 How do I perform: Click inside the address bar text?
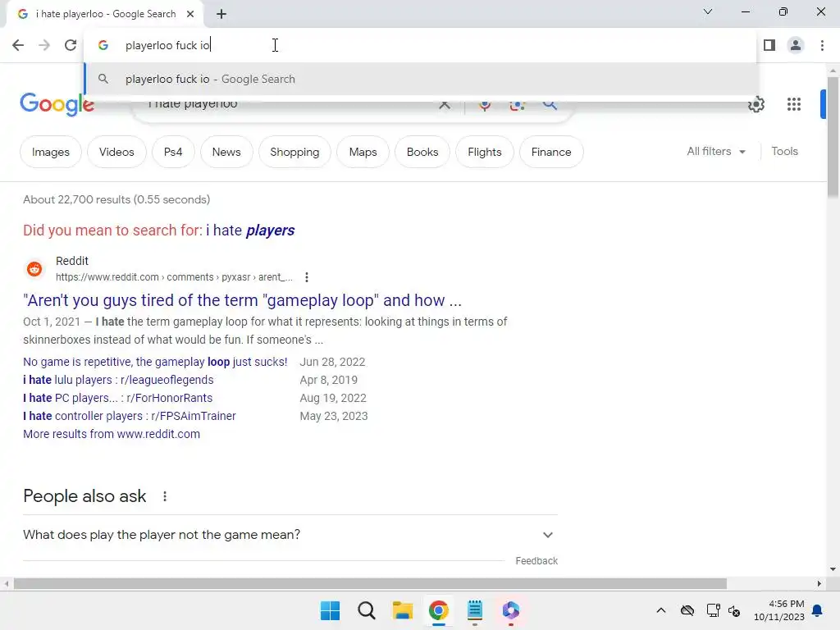point(167,45)
